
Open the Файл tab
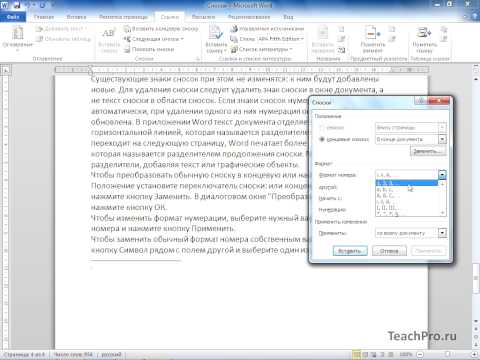(13, 17)
